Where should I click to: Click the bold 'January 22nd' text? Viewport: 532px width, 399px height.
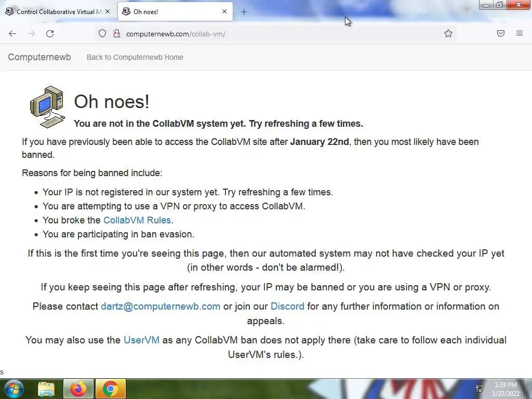coord(320,142)
